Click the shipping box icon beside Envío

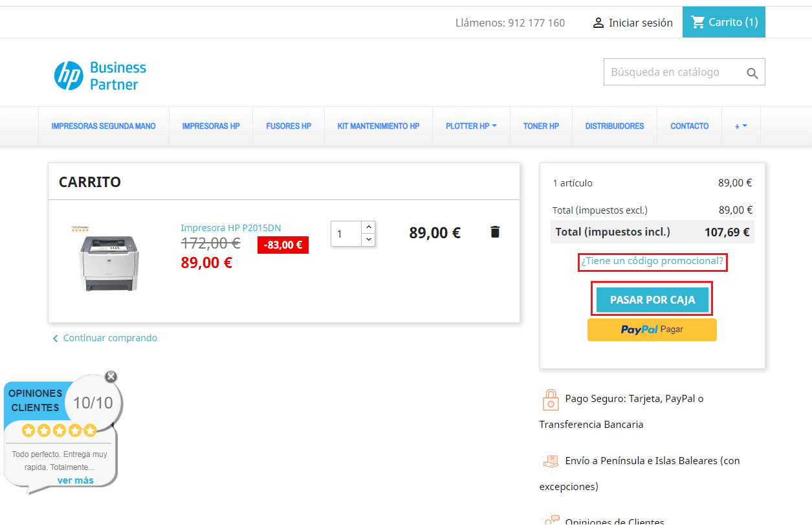pyautogui.click(x=550, y=461)
